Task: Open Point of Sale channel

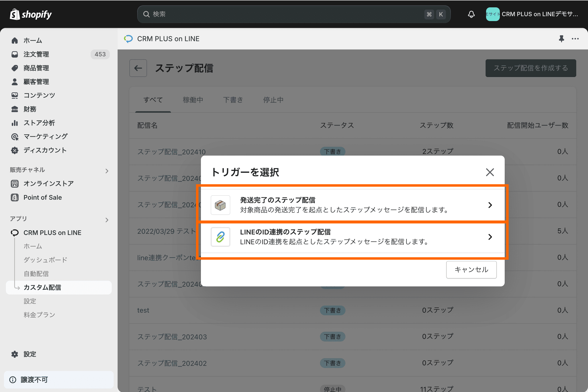Action: pyautogui.click(x=42, y=197)
